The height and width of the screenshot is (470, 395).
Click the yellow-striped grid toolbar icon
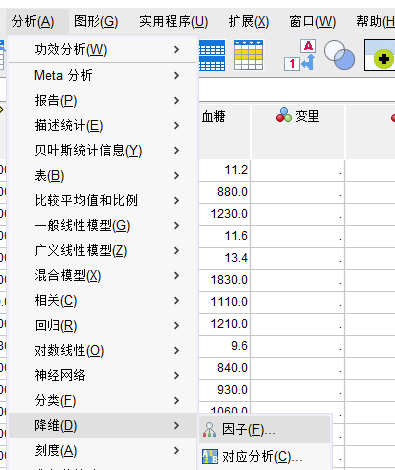(248, 55)
